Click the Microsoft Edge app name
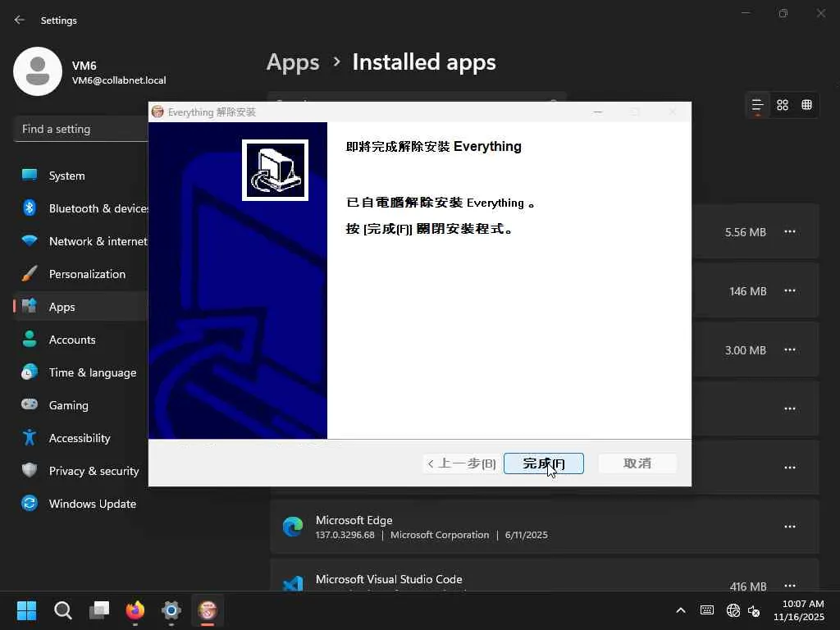 (354, 520)
